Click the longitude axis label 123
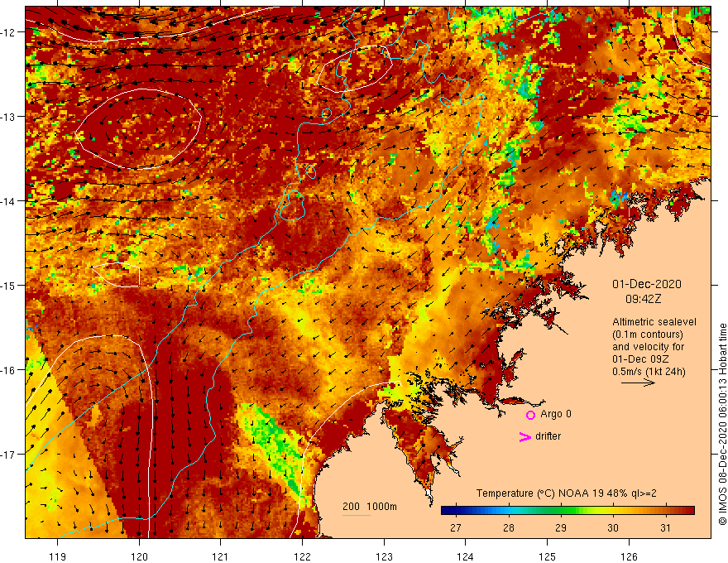The image size is (728, 563). pos(384,556)
